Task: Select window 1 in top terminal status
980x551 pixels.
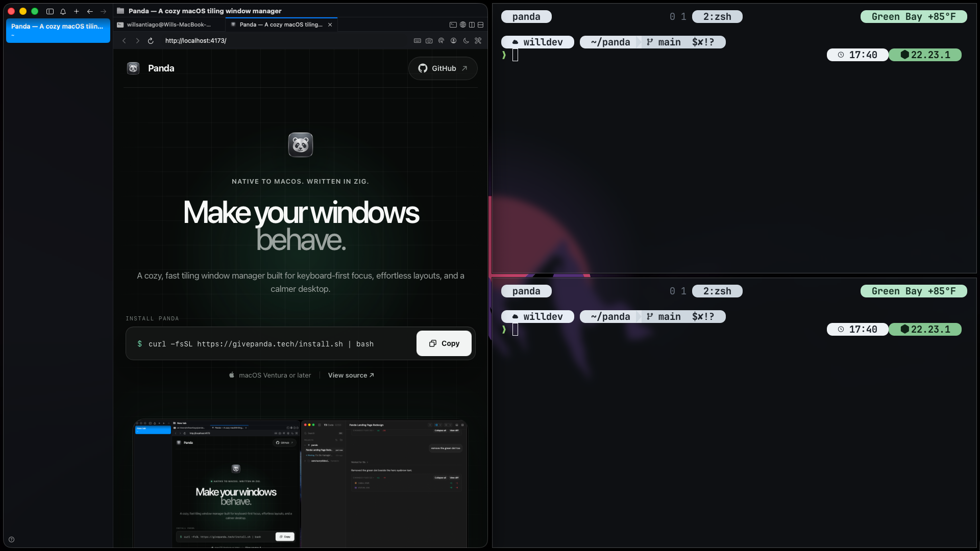Action: pos(683,17)
